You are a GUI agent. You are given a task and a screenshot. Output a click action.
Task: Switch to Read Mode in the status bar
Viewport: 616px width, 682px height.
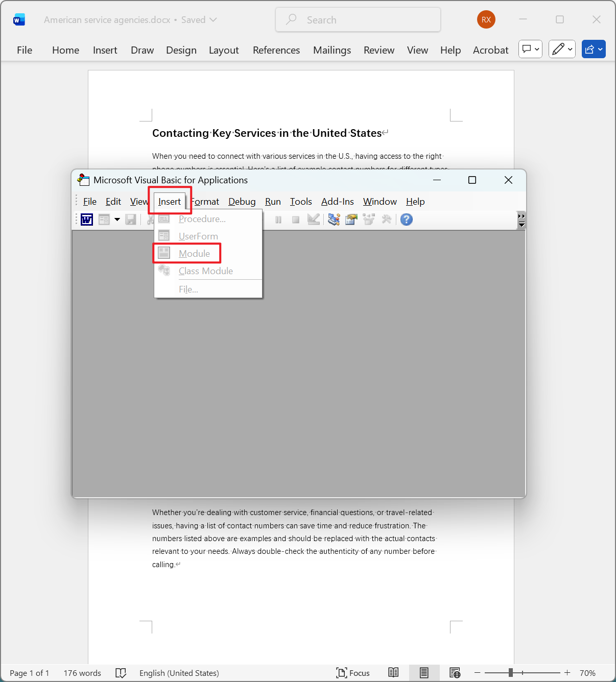[393, 673]
